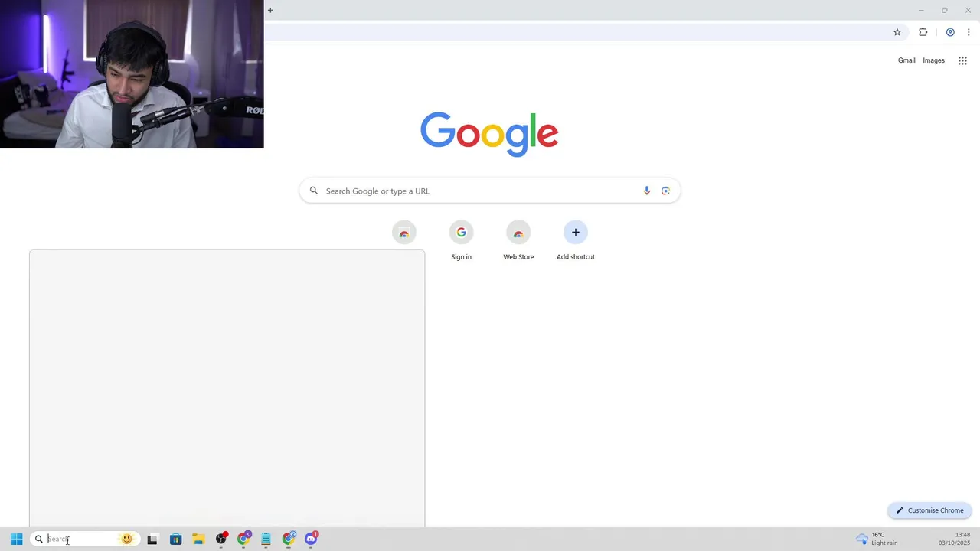Screen dimensions: 980x551
Task: Go to Gmail
Action: 906,60
